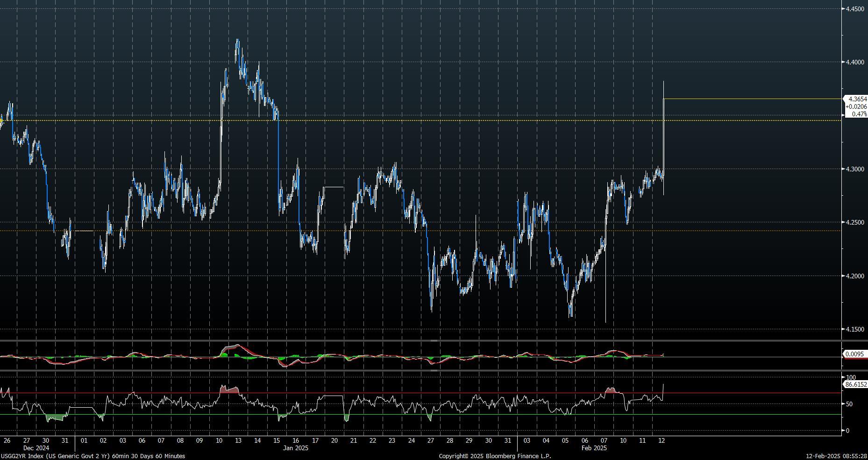The height and width of the screenshot is (460, 868).
Task: Click the RSI value label 86.6152
Action: pos(856,384)
